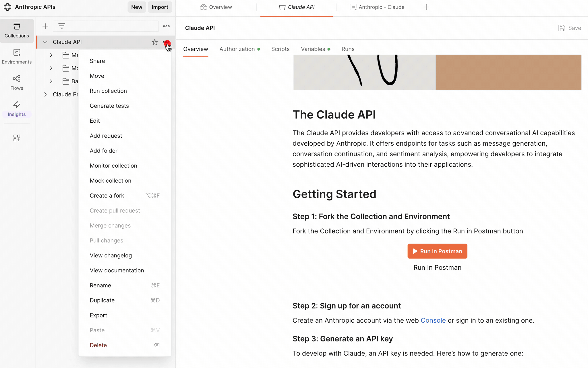This screenshot has width=588, height=368.
Task: Collapse the Claude API collection chevron
Action: [45, 42]
